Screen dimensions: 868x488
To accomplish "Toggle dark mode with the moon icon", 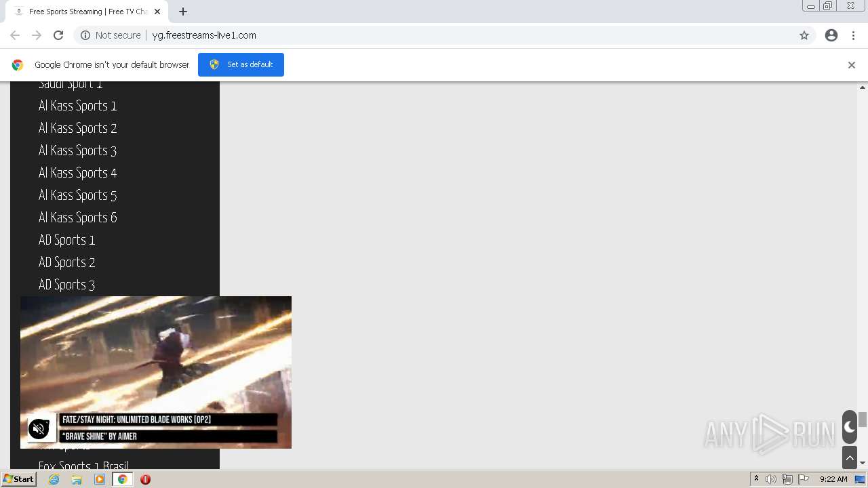I will tap(850, 427).
